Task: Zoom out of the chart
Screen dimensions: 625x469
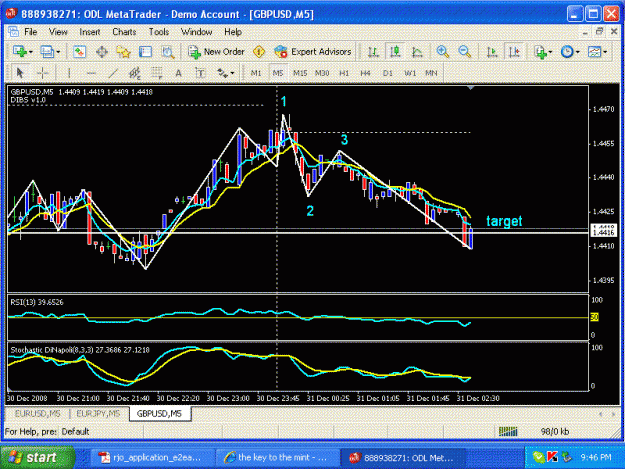Action: [465, 51]
